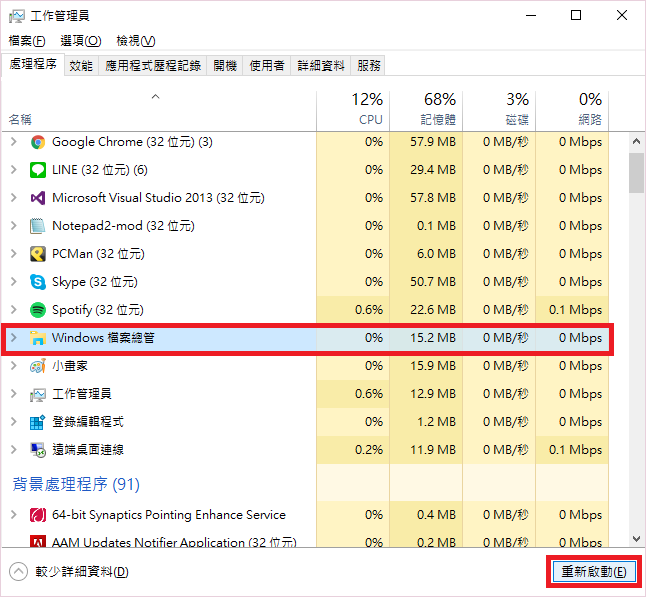Screen dimensions: 646x597
Task: Click the PCMan process icon
Action: pyautogui.click(x=38, y=254)
